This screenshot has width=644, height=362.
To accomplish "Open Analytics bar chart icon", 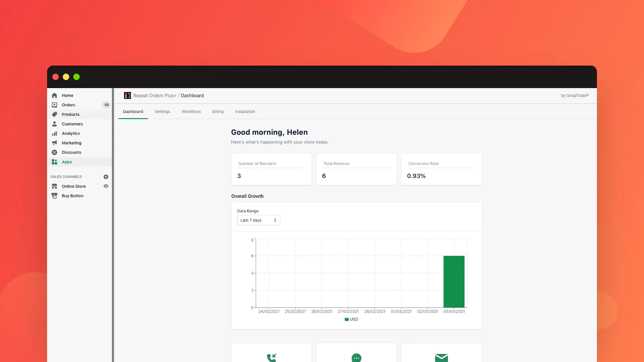I will click(54, 134).
